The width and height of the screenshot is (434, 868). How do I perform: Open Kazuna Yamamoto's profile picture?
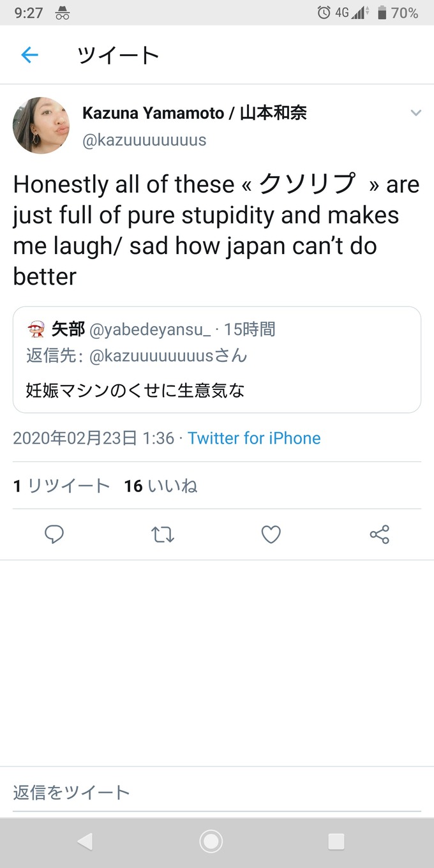pos(41,126)
